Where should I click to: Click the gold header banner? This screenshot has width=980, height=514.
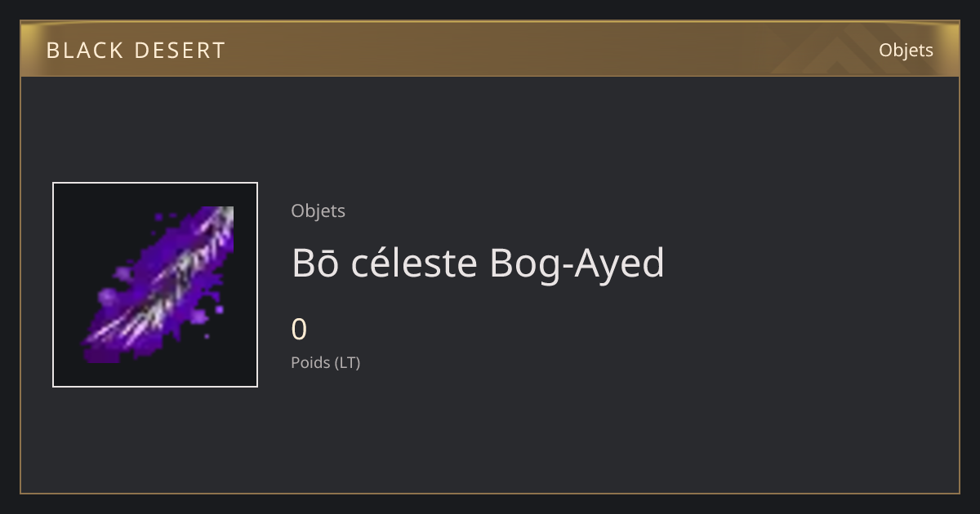490,49
